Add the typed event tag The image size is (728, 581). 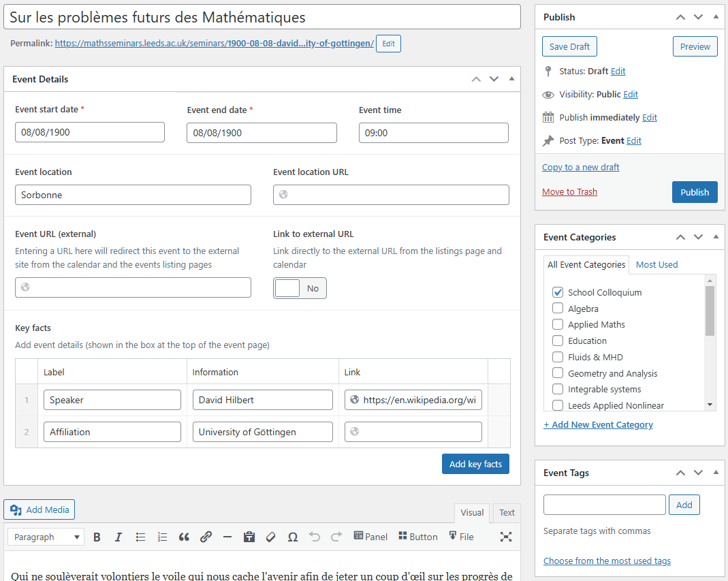pyautogui.click(x=684, y=505)
